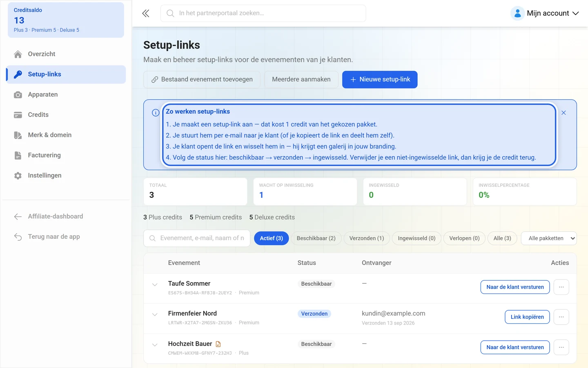
Task: Send Taufe Sommer link to the customer
Action: 515,287
